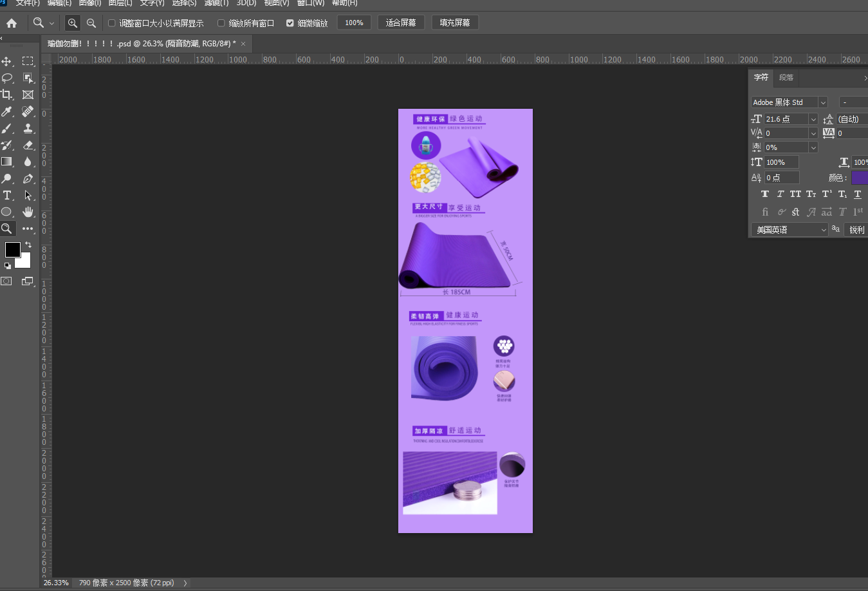Select the Clone Stamp tool

pyautogui.click(x=28, y=128)
